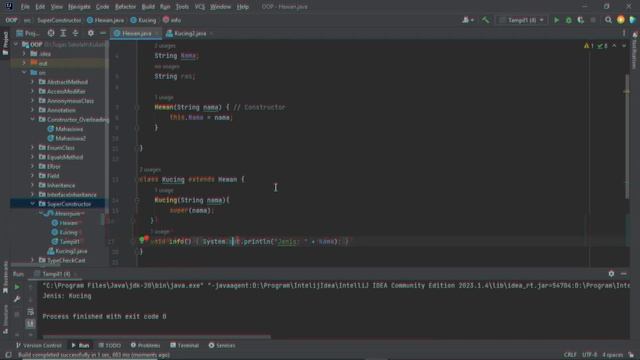This screenshot has height=360, width=640.
Task: Open Run panel settings gear
Action: 611,274
